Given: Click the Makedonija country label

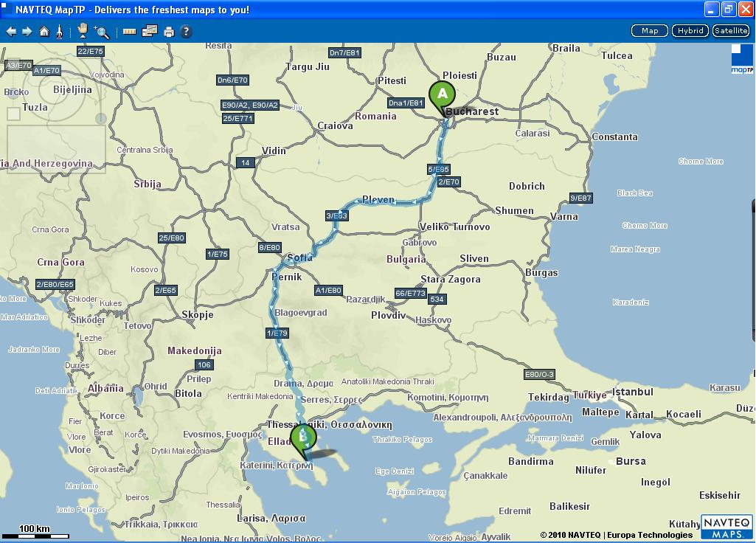Looking at the screenshot, I should 195,350.
